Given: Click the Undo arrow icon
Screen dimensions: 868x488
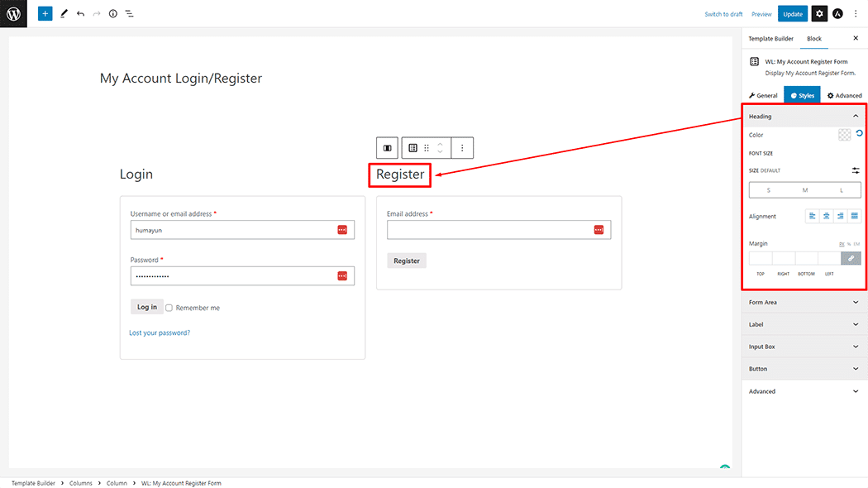Looking at the screenshot, I should click(x=80, y=13).
